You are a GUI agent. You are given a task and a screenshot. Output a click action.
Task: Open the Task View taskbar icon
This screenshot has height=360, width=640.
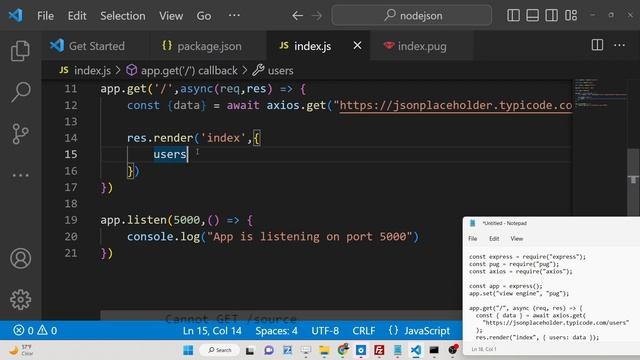250,350
